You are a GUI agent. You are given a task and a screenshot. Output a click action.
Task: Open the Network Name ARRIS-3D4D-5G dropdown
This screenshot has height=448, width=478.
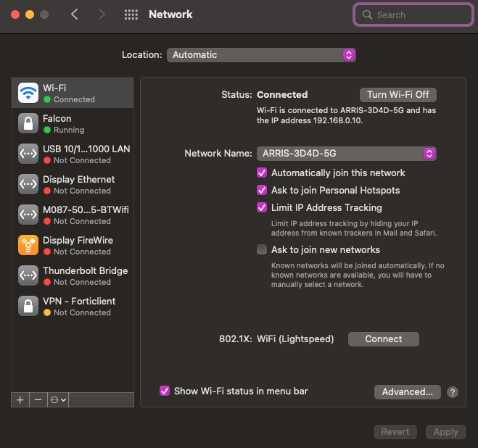point(347,154)
